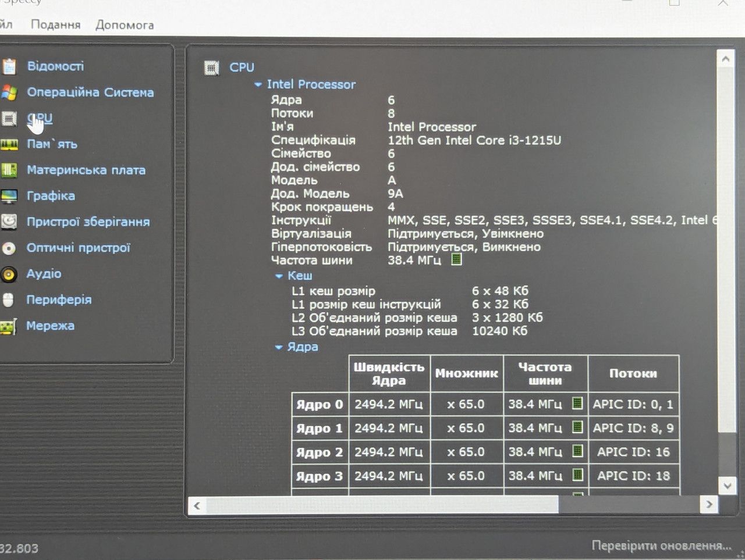Select the Аудіо speaker icon

[x=9, y=274]
